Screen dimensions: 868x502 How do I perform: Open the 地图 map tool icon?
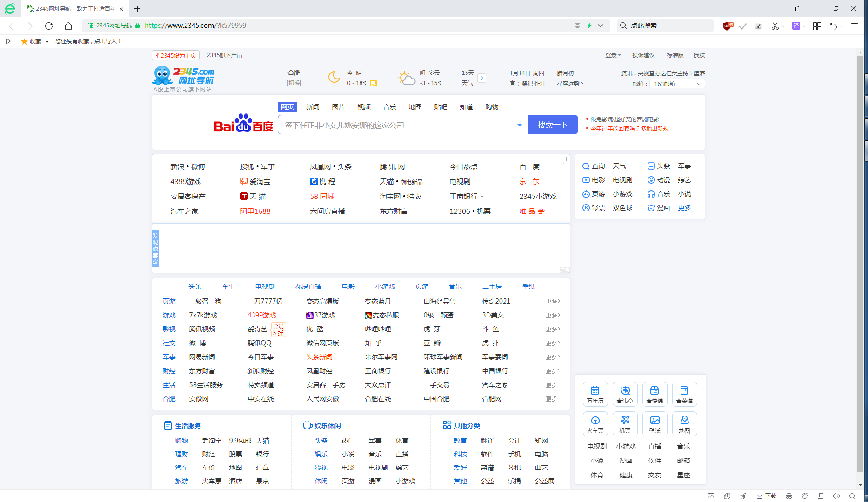(684, 424)
